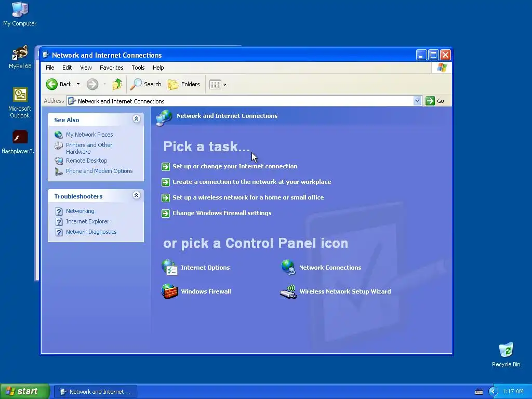Viewport: 532px width, 399px height.
Task: Click the Network Diagnostics question icon
Action: click(x=59, y=232)
